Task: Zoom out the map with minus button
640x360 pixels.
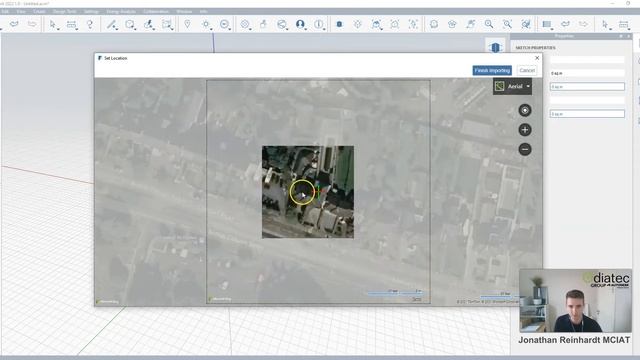Action: click(x=525, y=149)
